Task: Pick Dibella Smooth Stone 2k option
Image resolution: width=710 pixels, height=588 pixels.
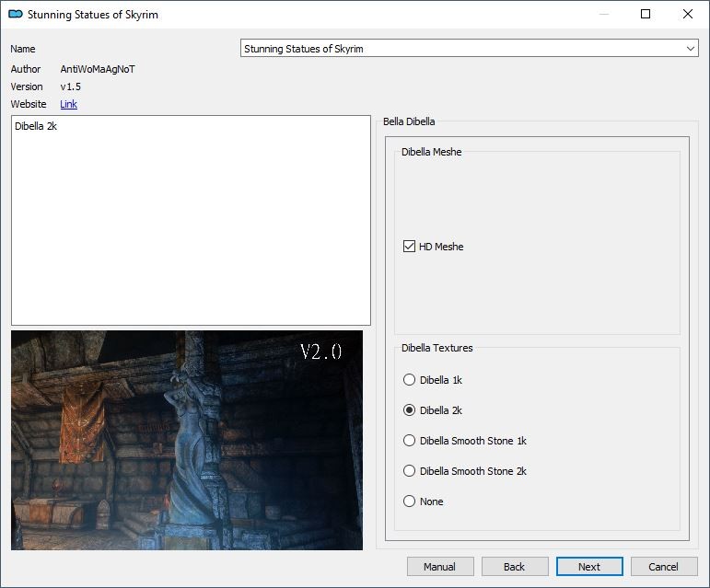Action: (410, 471)
